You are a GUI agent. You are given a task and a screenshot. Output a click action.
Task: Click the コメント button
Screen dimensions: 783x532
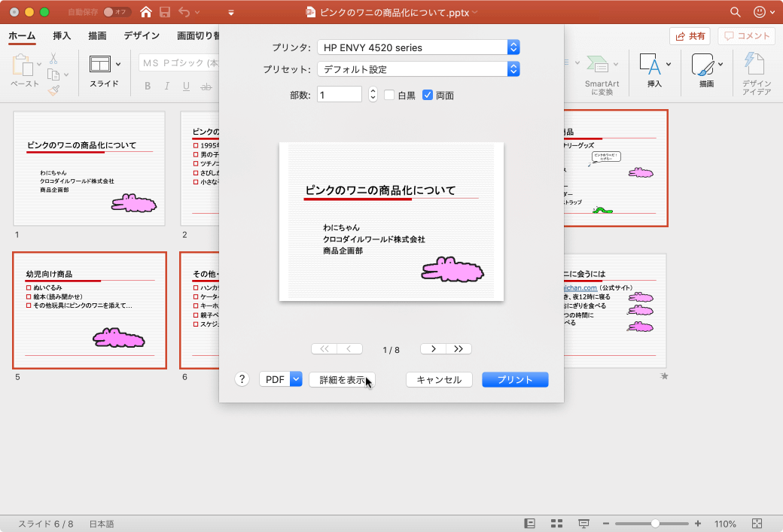[x=747, y=36]
